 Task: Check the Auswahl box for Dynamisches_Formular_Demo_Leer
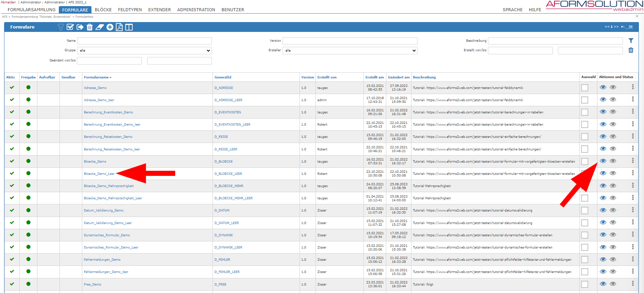tap(584, 247)
